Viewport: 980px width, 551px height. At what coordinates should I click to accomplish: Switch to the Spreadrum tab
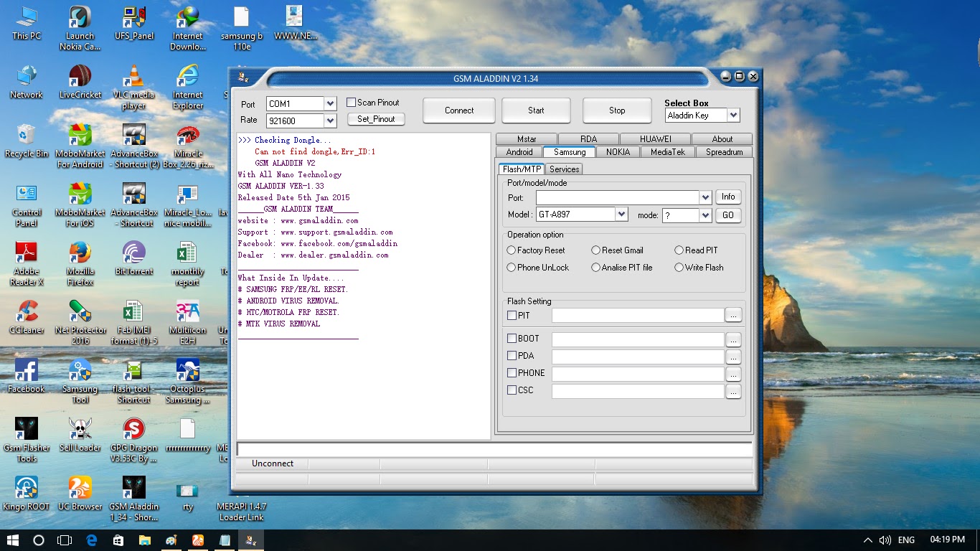tap(725, 152)
